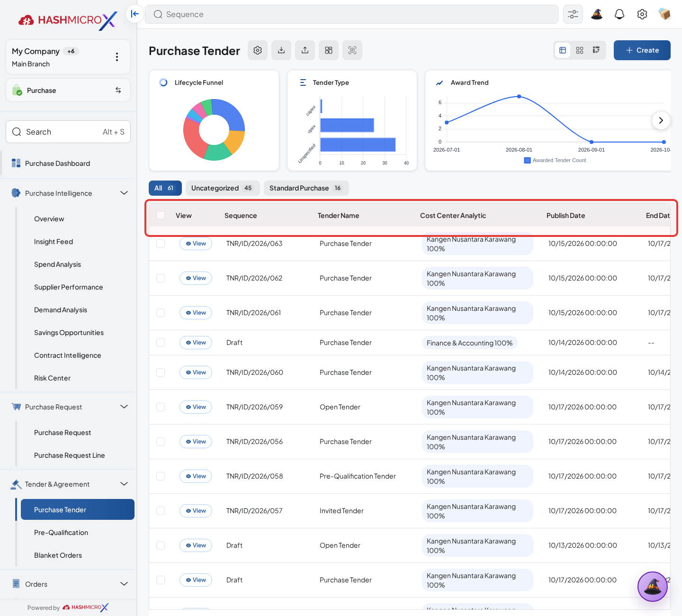The width and height of the screenshot is (682, 616).
Task: Click the Unspecified bar in Tender Type chart
Action: 358,145
